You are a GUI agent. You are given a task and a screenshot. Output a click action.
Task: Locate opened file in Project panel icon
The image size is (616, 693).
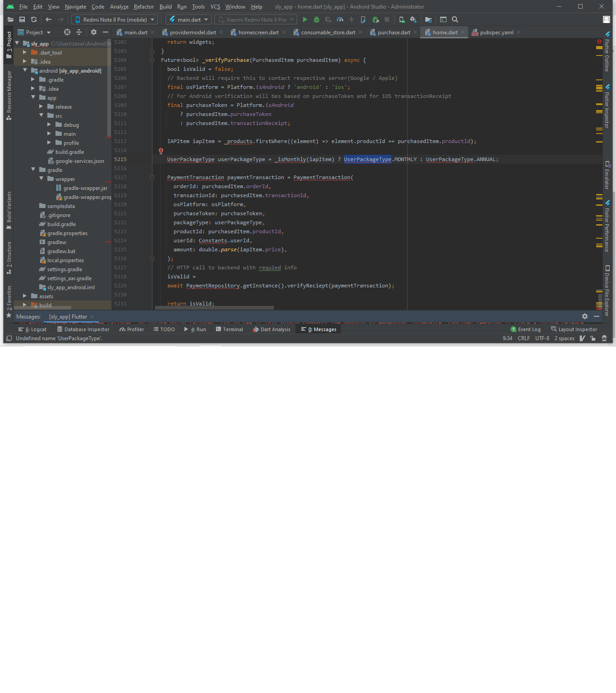tap(67, 32)
